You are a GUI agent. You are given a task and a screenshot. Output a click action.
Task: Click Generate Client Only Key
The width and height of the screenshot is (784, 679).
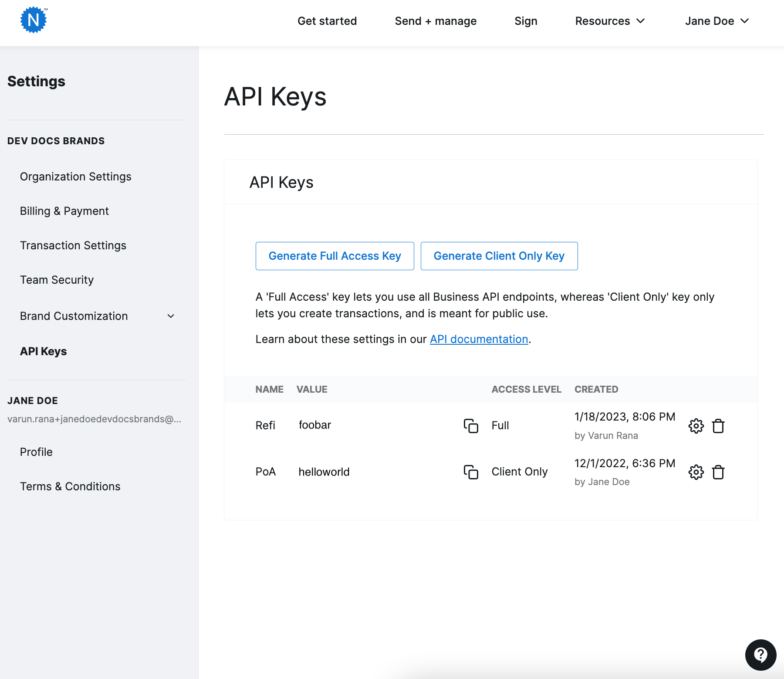[499, 256]
